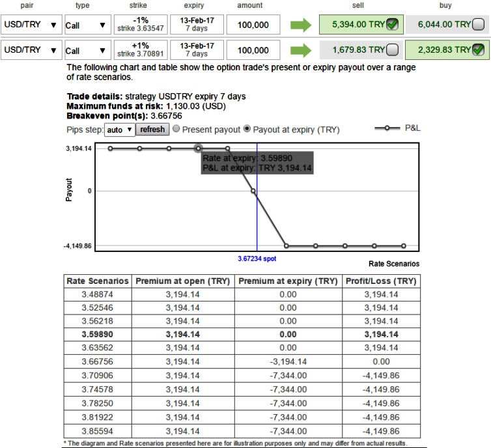Click the 0.00 profit/loss cell in 3.66756 row
Image resolution: width=491 pixels, height=448 pixels.
(381, 361)
